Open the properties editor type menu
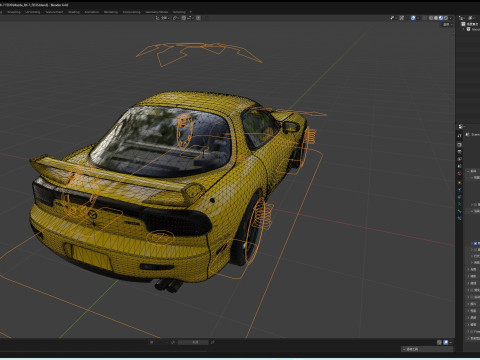This screenshot has height=360, width=480. (461, 126)
